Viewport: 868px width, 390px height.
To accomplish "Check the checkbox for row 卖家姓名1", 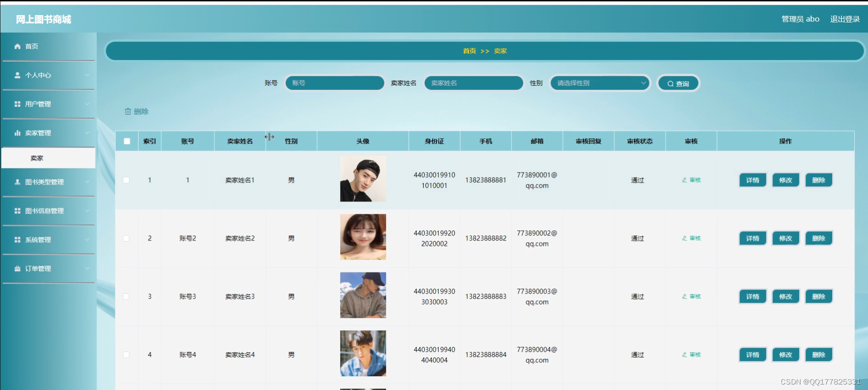I will (x=126, y=180).
